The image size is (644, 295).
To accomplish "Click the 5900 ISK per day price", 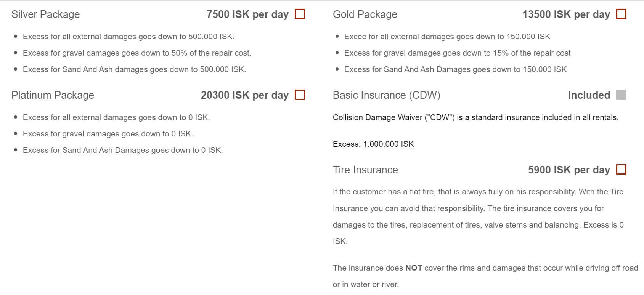I will click(x=569, y=170).
